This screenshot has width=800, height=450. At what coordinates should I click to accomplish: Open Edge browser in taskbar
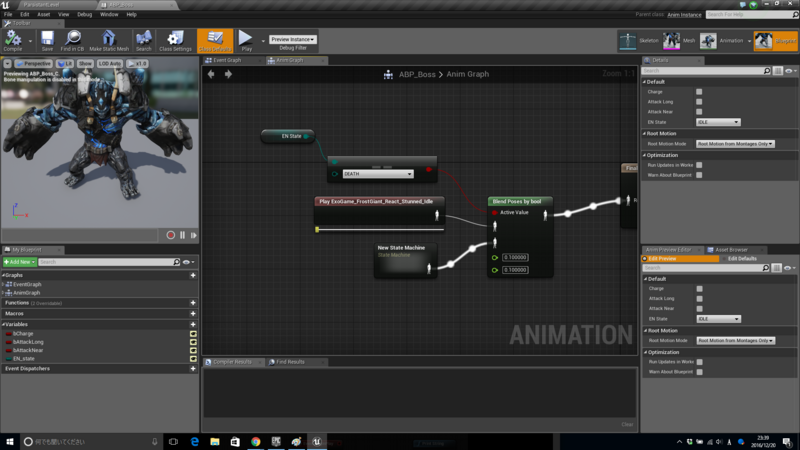(x=194, y=442)
